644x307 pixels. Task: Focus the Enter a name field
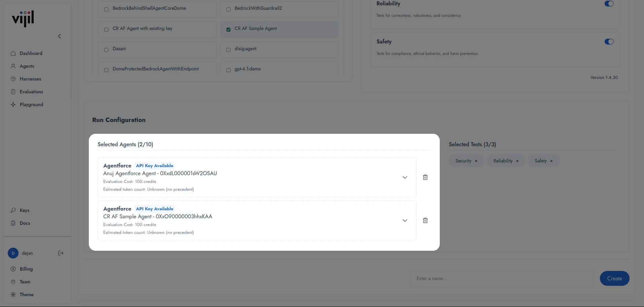coord(503,278)
